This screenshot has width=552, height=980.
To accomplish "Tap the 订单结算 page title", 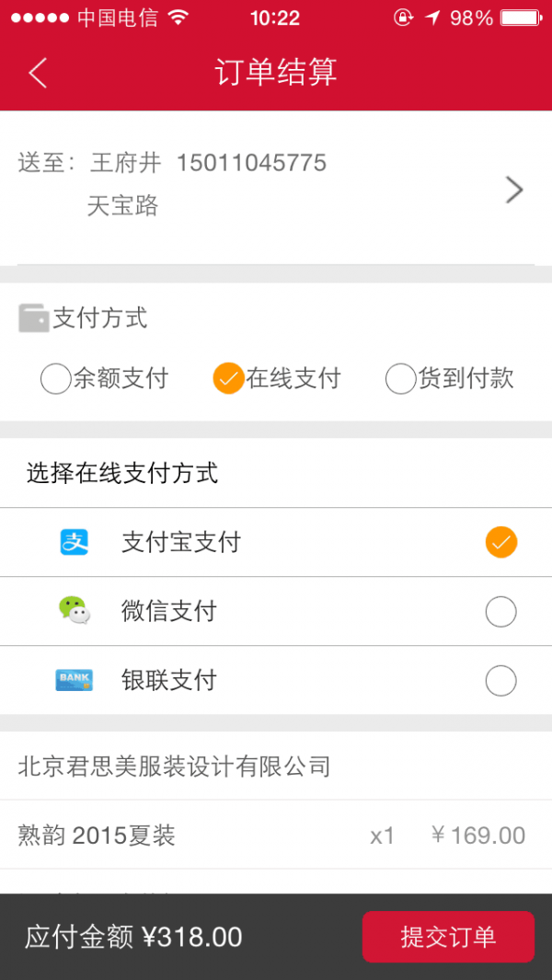I will (276, 73).
